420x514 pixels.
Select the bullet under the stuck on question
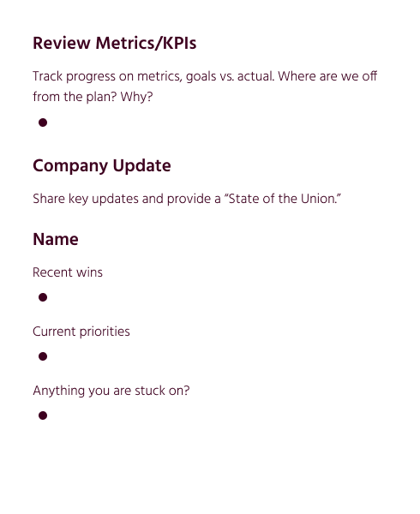[x=43, y=415]
